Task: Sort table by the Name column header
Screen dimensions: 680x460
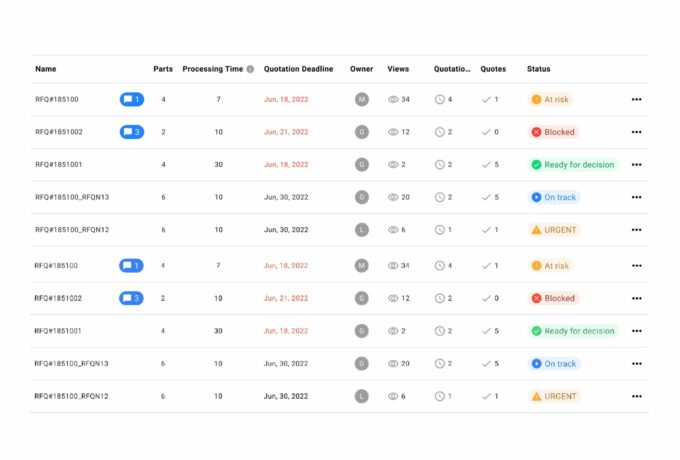Action: click(x=46, y=69)
